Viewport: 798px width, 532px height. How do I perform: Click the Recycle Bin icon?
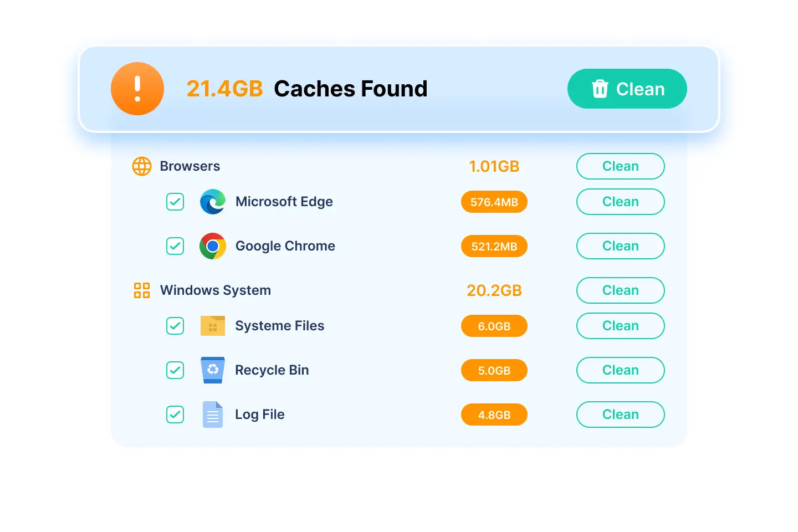[x=213, y=370]
